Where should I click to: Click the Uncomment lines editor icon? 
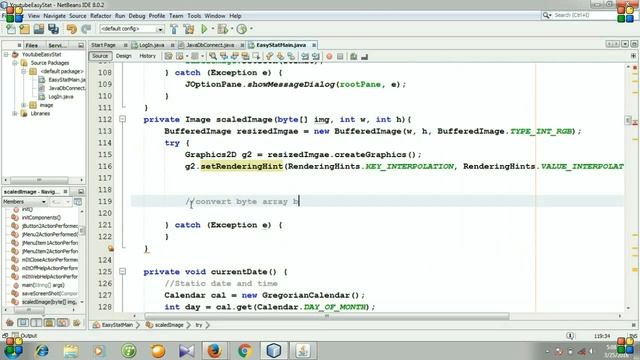pos(364,56)
